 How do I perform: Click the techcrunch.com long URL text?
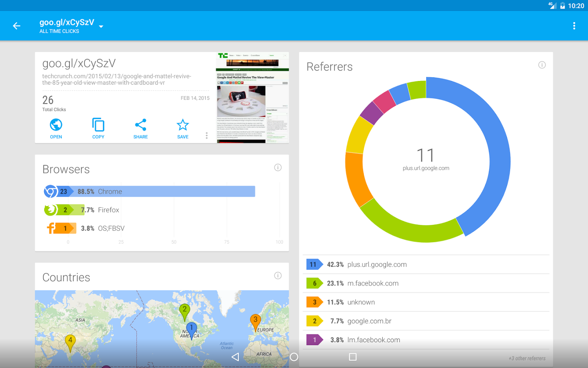(117, 79)
